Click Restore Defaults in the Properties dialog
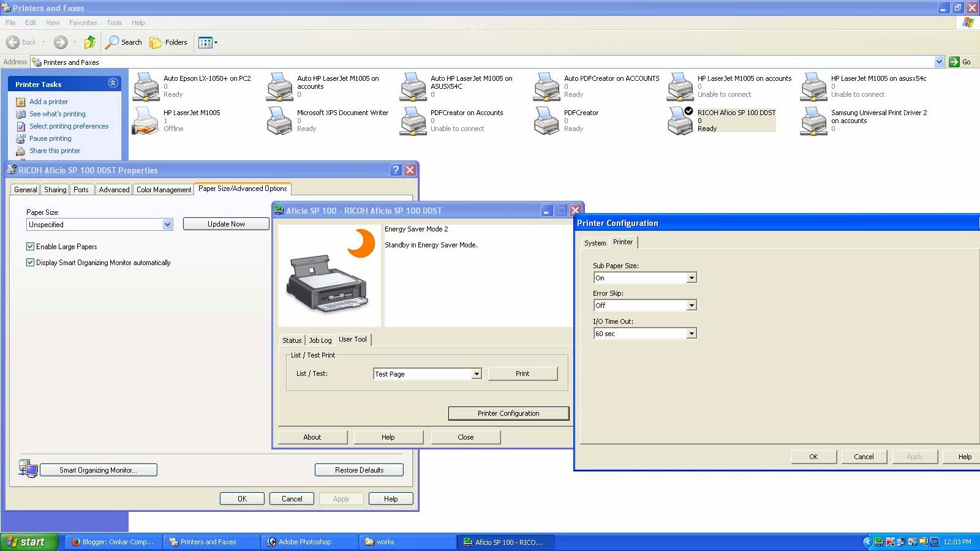980x551 pixels. click(x=359, y=470)
